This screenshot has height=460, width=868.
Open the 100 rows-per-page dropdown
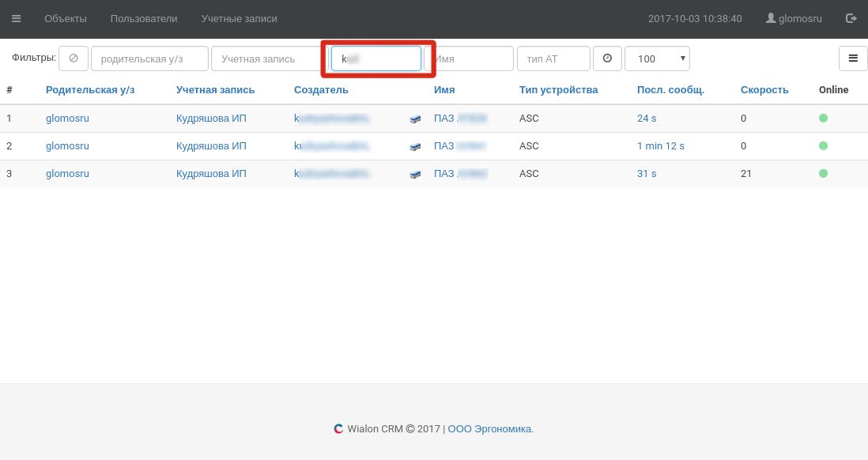pyautogui.click(x=657, y=58)
